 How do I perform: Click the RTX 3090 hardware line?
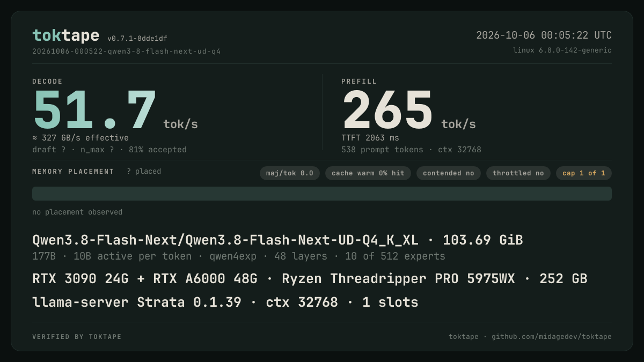pyautogui.click(x=310, y=279)
